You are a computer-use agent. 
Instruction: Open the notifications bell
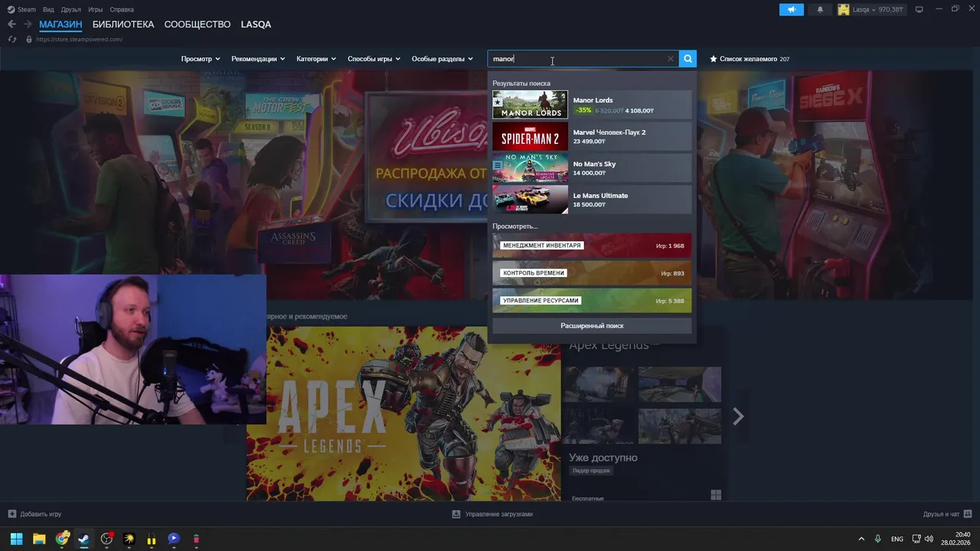(x=820, y=9)
